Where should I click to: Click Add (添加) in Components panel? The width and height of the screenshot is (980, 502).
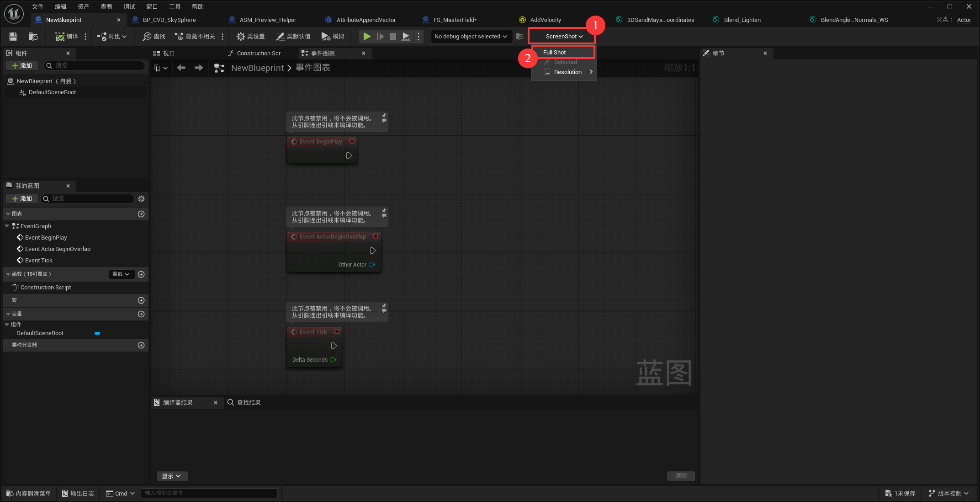point(22,66)
